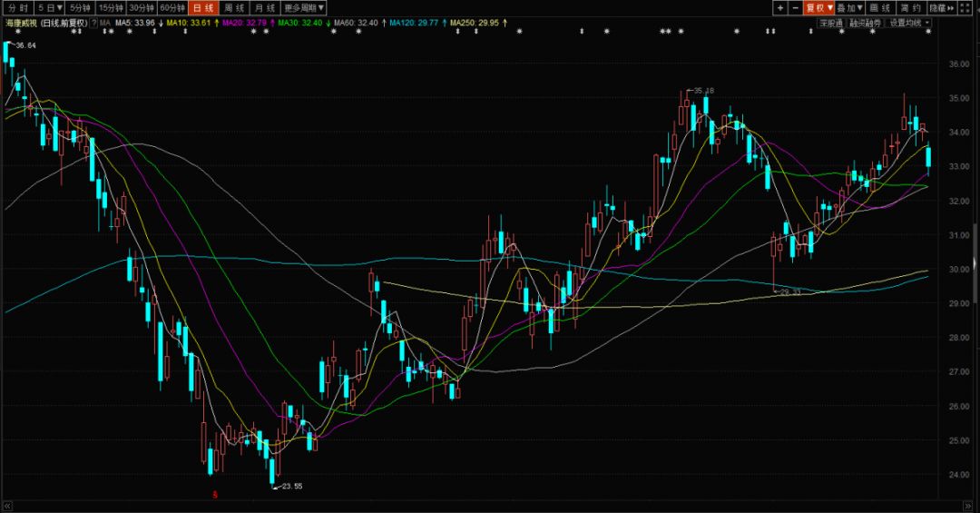The height and width of the screenshot is (513, 980).
Task: Click the 24.00 price axis label
Action: [x=959, y=475]
